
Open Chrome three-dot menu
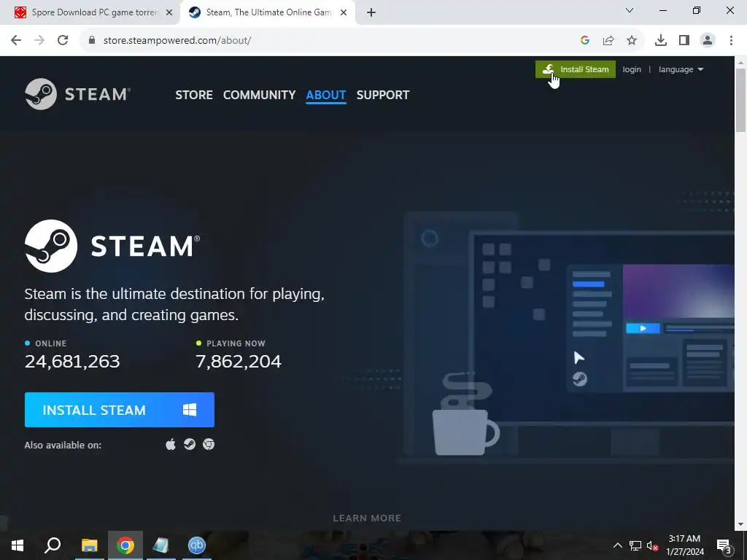(x=731, y=41)
